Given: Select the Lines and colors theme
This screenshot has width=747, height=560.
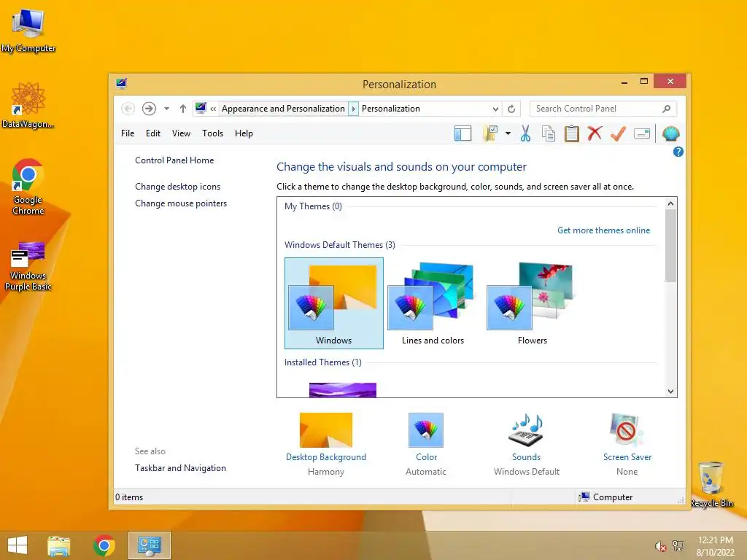Looking at the screenshot, I should tap(433, 303).
